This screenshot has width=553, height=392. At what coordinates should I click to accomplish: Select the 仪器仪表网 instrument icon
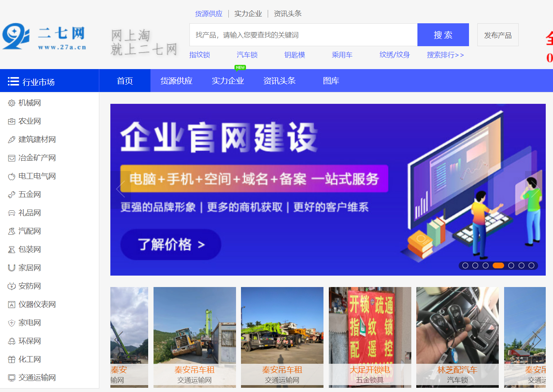click(11, 304)
